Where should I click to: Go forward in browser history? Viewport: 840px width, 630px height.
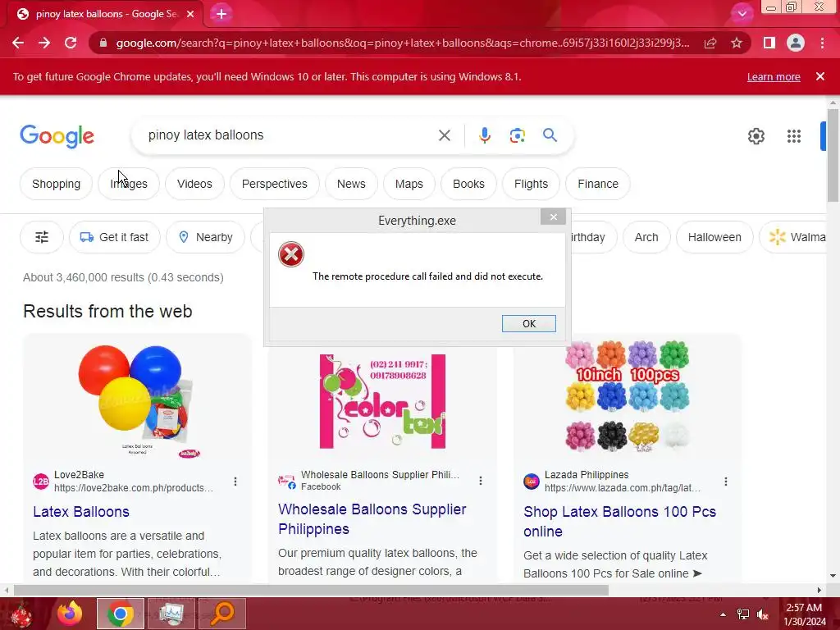pyautogui.click(x=44, y=43)
